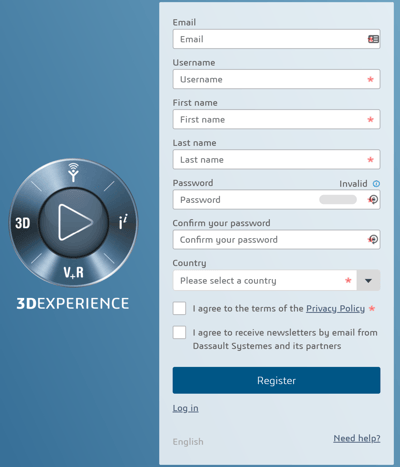Click the password info icon next to Invalid
Screen dimensions: 400x467
pyautogui.click(x=376, y=184)
